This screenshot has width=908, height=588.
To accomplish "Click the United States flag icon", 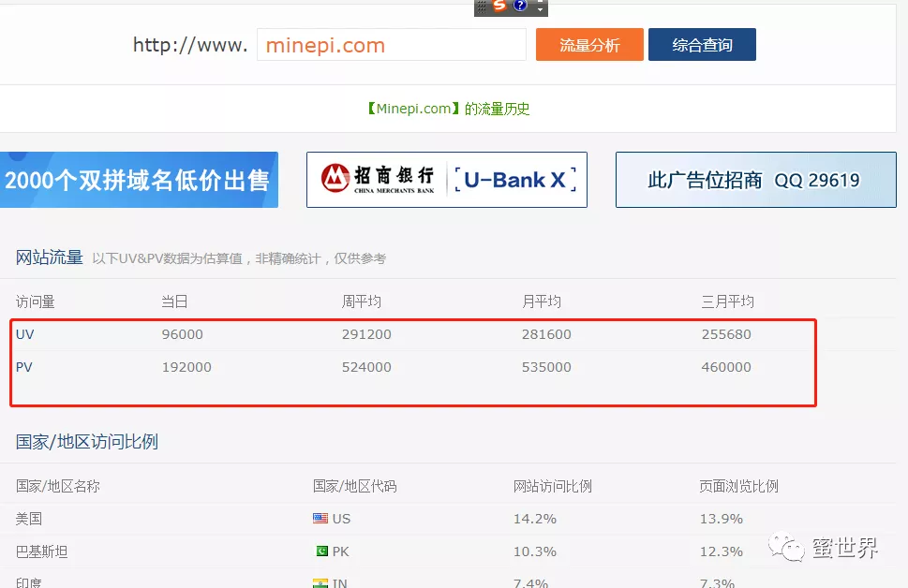I will (320, 518).
